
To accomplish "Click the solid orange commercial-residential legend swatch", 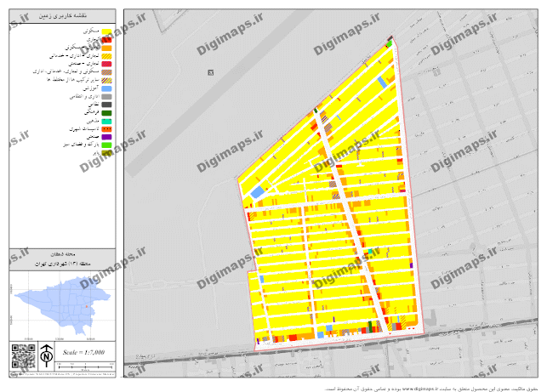I will coord(106,48).
